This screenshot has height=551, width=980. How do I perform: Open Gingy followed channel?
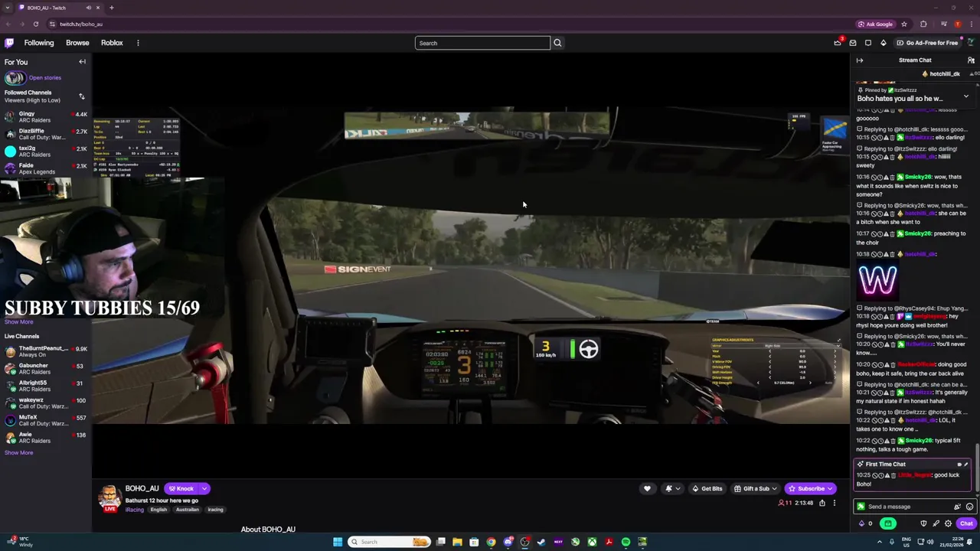coord(46,117)
